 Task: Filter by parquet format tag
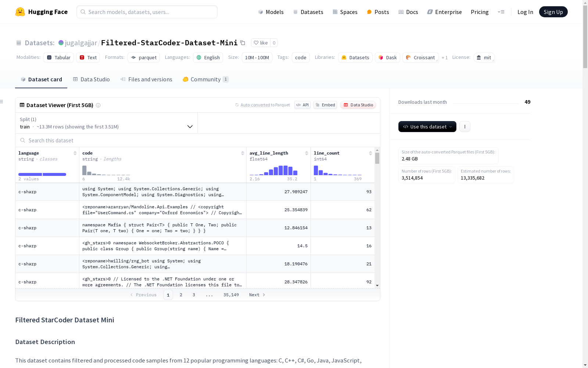[x=144, y=57]
